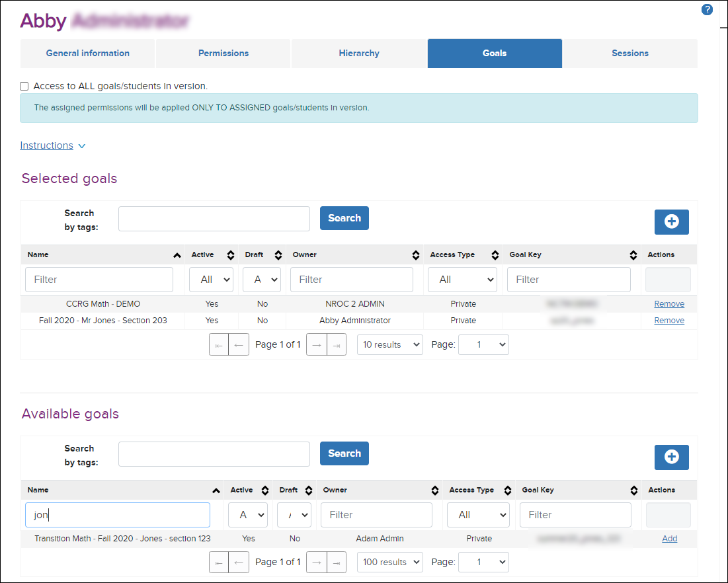Go to previous page in Available goals
The width and height of the screenshot is (728, 583).
point(239,562)
